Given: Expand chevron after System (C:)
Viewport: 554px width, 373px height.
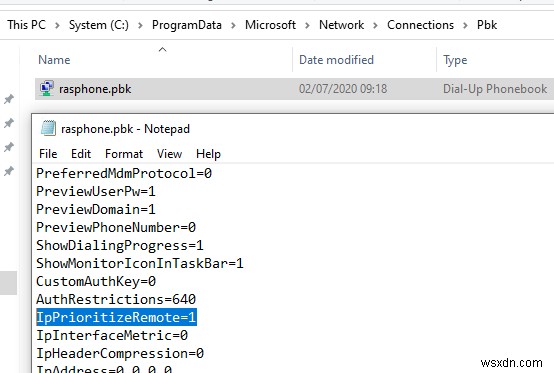Looking at the screenshot, I should click(140, 25).
